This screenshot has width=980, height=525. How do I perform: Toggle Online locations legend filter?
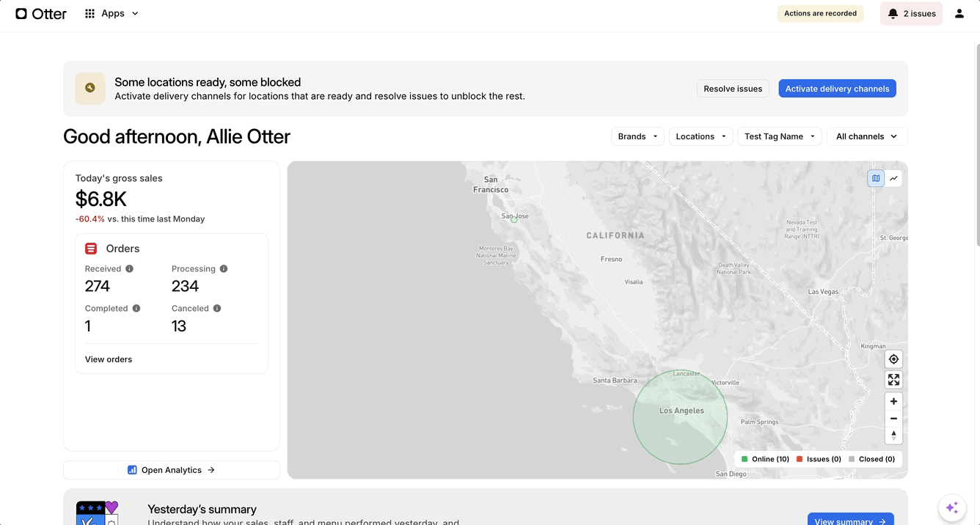[765, 459]
